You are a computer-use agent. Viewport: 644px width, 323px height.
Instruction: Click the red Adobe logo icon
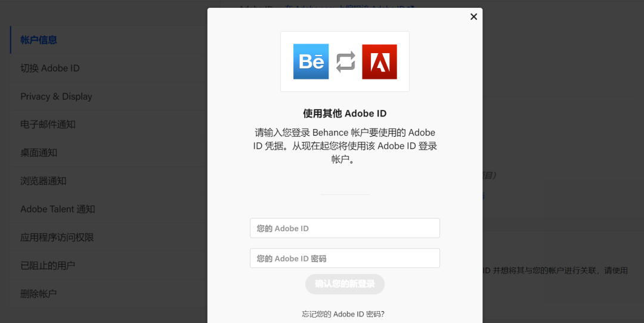(x=379, y=61)
